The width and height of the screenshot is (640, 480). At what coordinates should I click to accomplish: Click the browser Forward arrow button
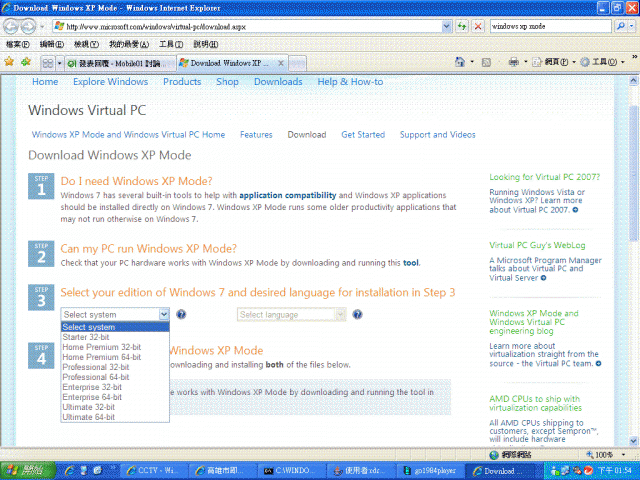pos(28,27)
